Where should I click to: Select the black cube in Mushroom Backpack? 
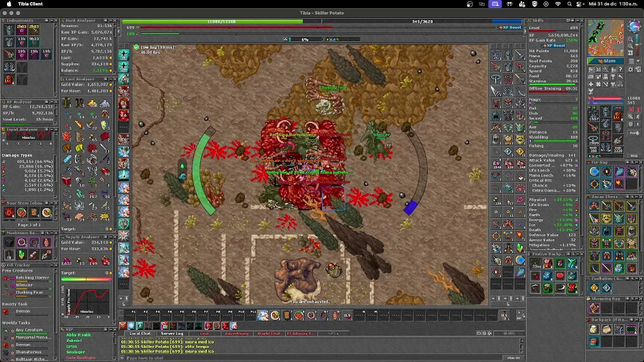10,243
